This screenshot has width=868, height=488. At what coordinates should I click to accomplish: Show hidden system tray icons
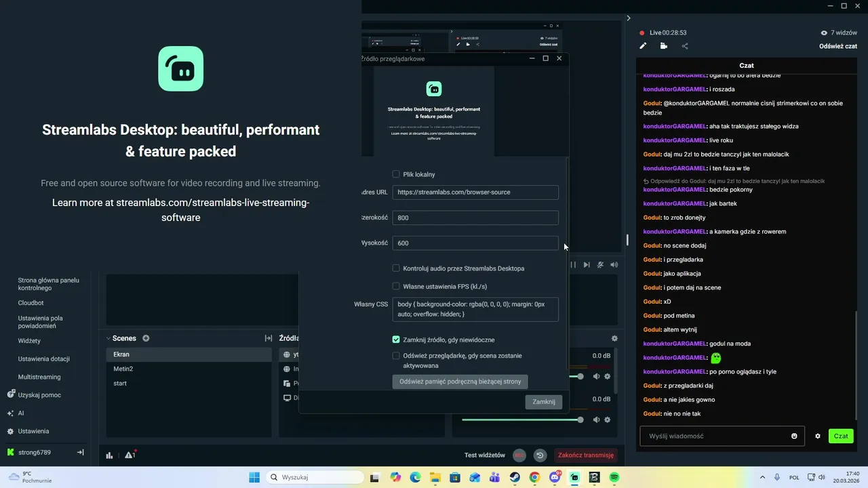coord(762,477)
